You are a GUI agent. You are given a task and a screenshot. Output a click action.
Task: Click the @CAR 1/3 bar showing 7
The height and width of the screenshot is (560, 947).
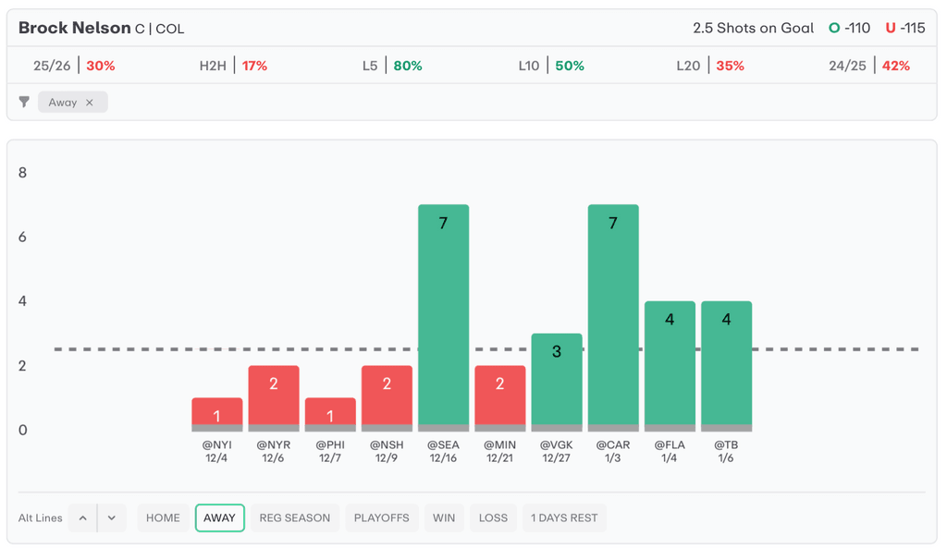613,314
